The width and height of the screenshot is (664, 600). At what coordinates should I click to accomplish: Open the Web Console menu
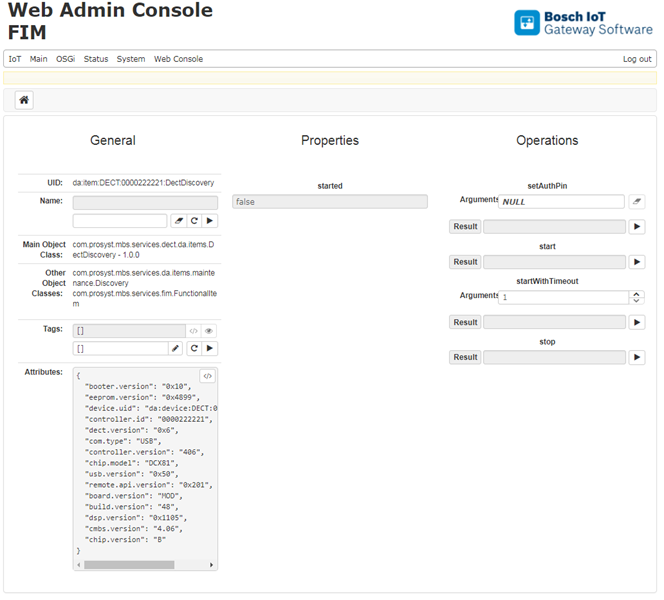[178, 59]
